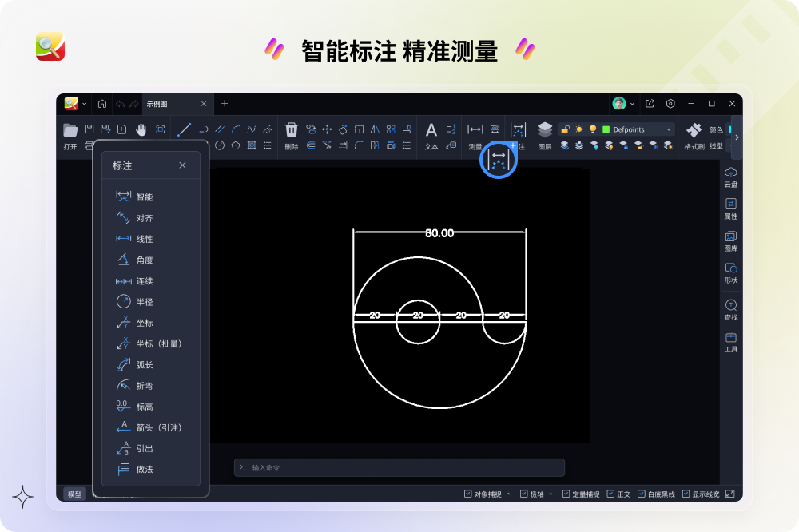The width and height of the screenshot is (799, 532).
Task: Open the 图层 (Layers) panel icon
Action: pos(545,129)
